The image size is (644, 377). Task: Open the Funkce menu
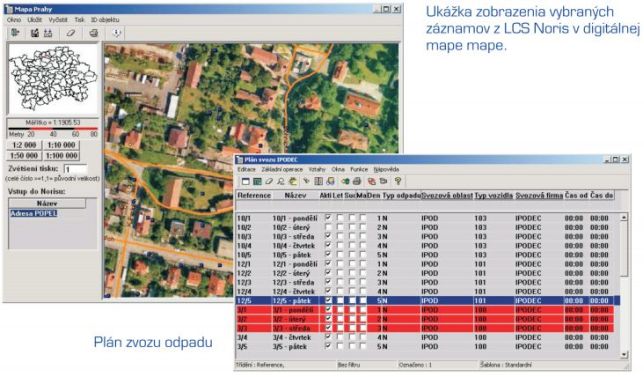click(359, 169)
